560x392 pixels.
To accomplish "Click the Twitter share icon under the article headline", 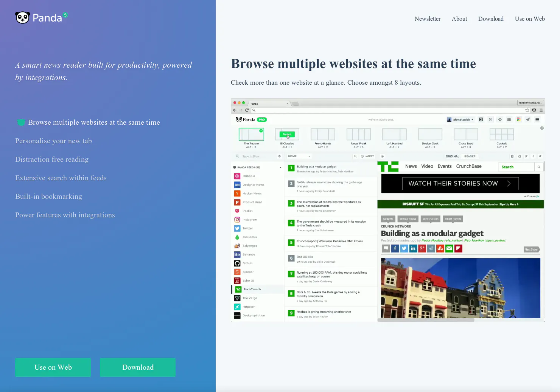I will [404, 248].
